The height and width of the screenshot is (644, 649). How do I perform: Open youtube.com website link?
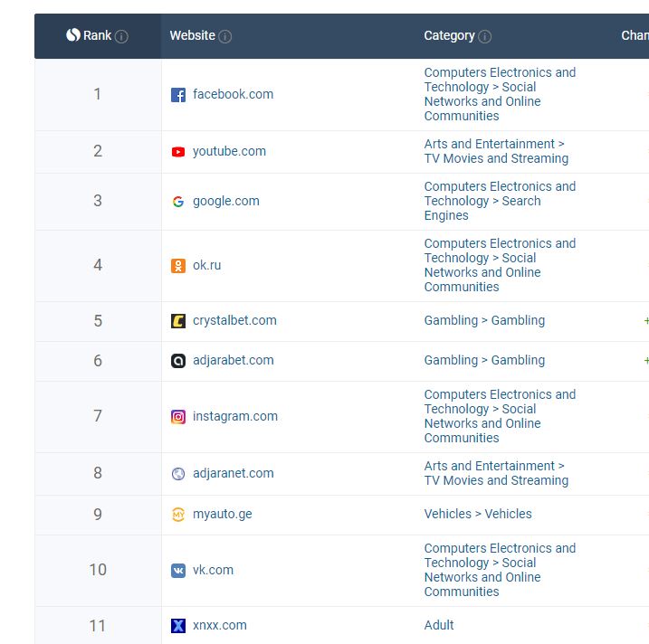pos(229,151)
